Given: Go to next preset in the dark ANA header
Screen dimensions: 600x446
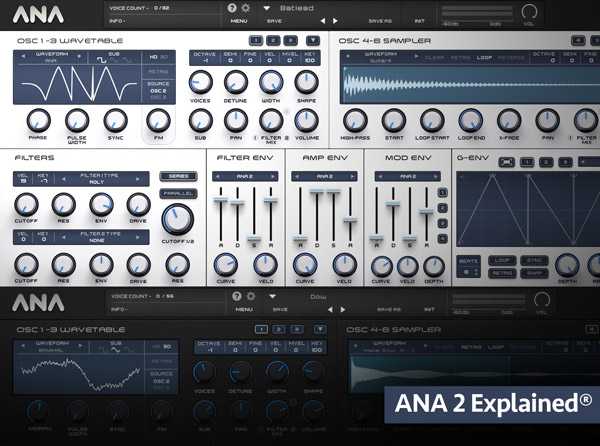Looking at the screenshot, I should pyautogui.click(x=343, y=309).
